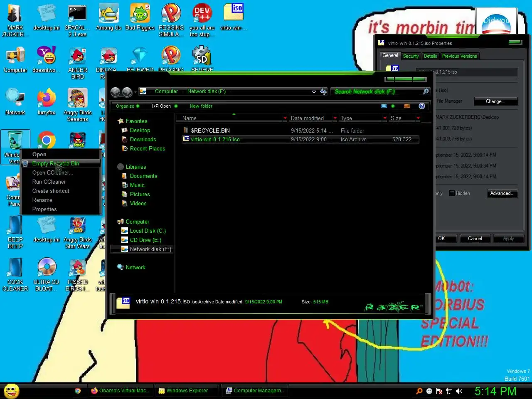Open the Organize dropdown menu
Viewport: 532px width, 399px height.
click(128, 106)
